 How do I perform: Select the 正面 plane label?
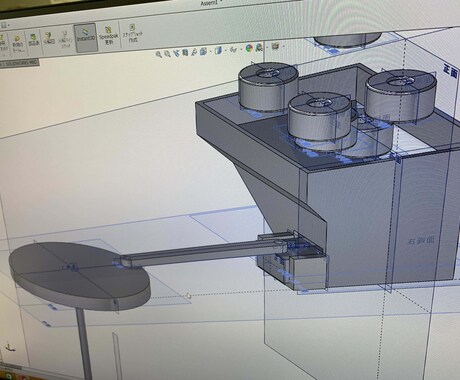[x=450, y=71]
